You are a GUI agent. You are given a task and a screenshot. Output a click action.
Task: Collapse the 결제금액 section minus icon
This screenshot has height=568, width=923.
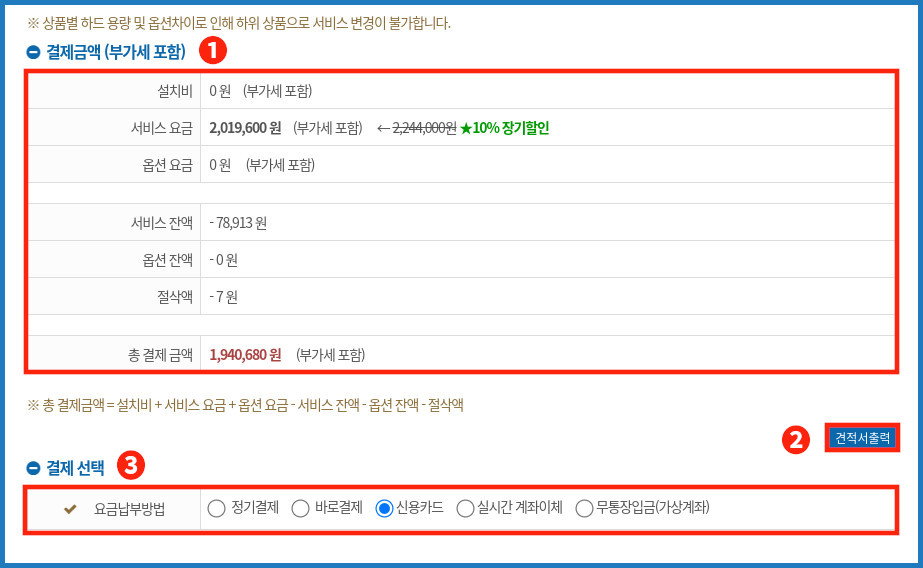coord(33,52)
